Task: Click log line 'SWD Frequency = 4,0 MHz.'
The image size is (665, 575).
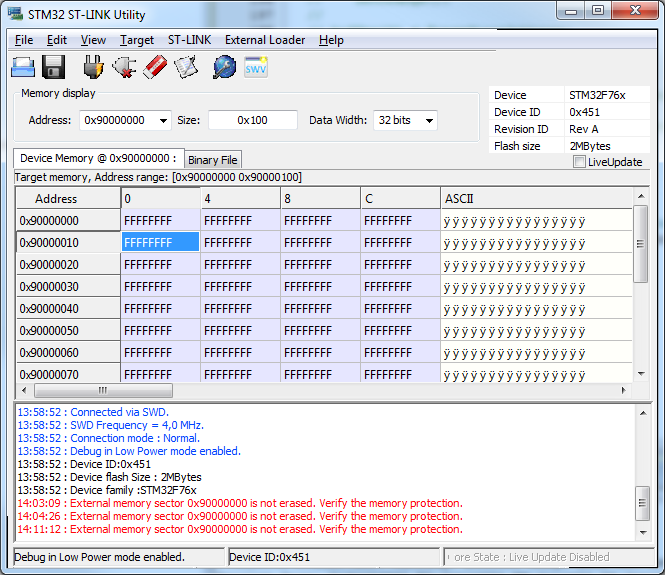Action: tap(111, 425)
